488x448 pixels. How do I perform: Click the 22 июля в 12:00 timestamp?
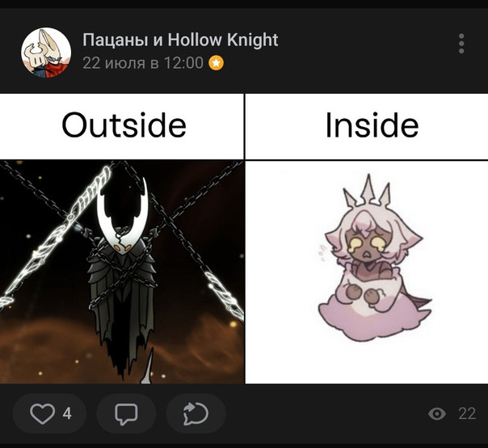click(x=143, y=63)
